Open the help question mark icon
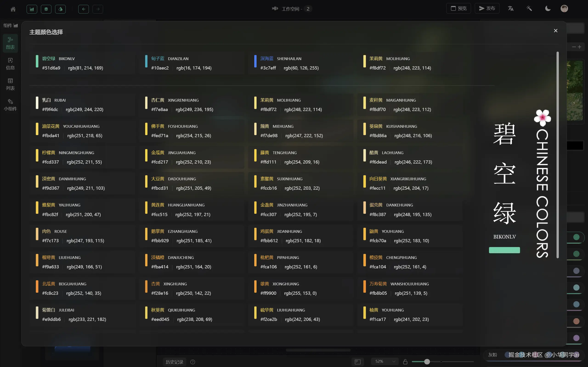Image resolution: width=588 pixels, height=367 pixels. [193, 362]
